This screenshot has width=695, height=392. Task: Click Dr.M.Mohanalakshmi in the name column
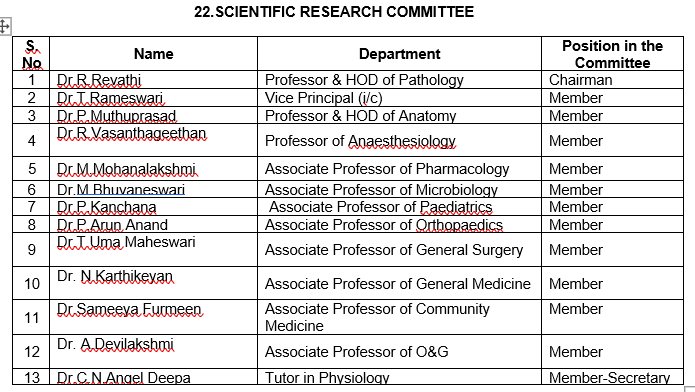pyautogui.click(x=126, y=169)
